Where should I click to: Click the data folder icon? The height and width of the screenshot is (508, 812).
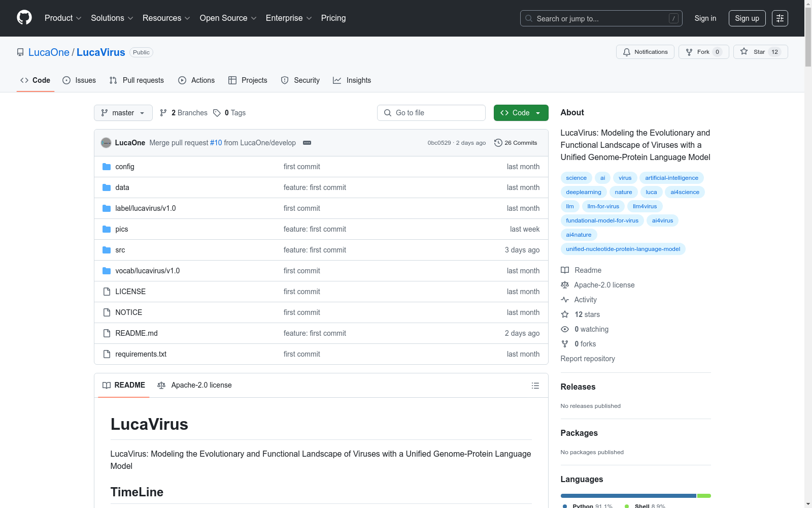pos(107,187)
